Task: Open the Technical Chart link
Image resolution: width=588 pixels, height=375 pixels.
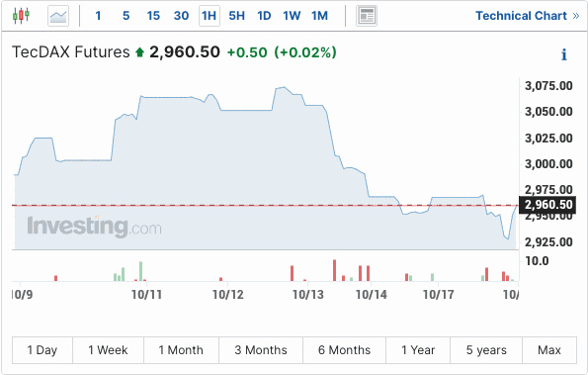Action: (528, 16)
